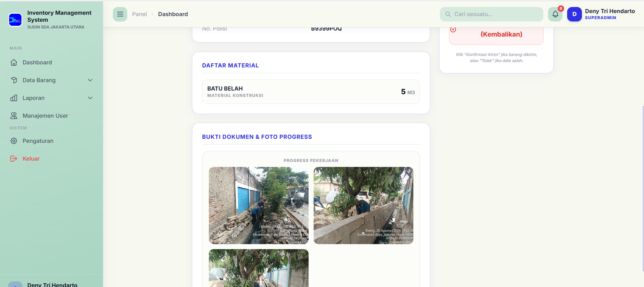Image resolution: width=644 pixels, height=287 pixels.
Task: Click the DAFTAR MATERIAL heading
Action: (x=230, y=66)
